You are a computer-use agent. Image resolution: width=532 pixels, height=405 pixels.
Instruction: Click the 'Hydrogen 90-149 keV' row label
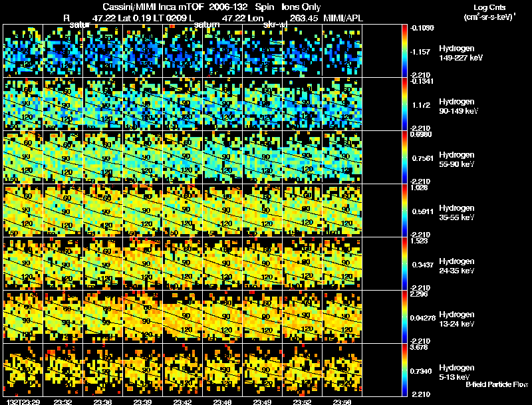click(x=459, y=106)
